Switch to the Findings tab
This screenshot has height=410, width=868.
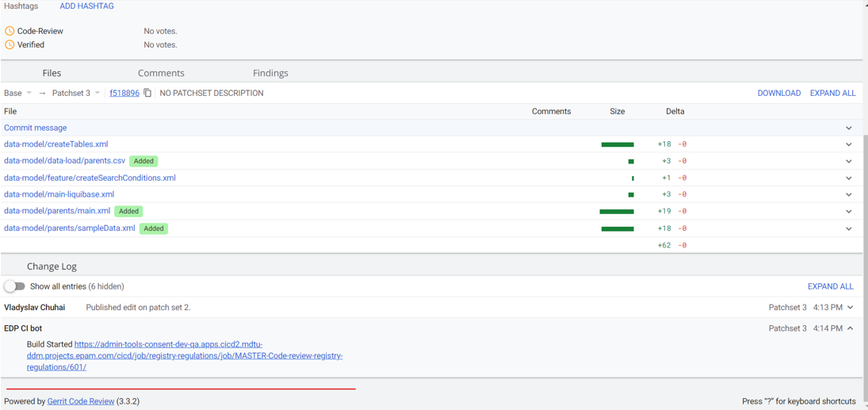point(270,73)
